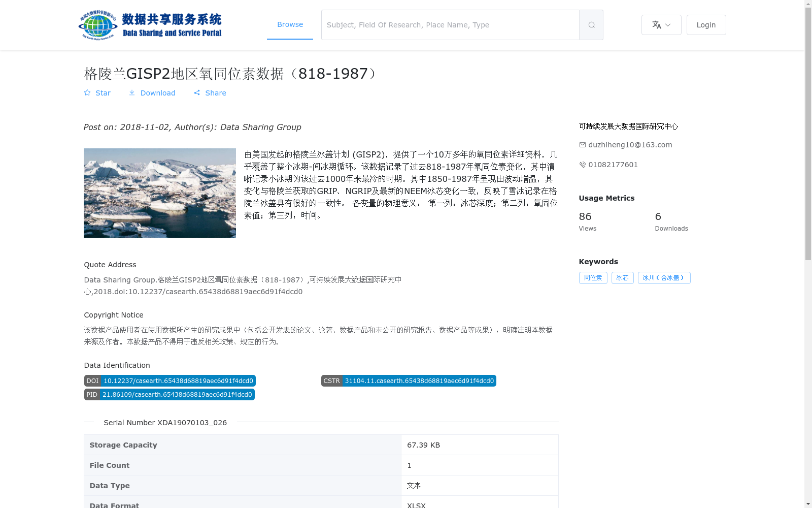The height and width of the screenshot is (508, 812).
Task: Click the Post on date author line
Action: [x=192, y=127]
